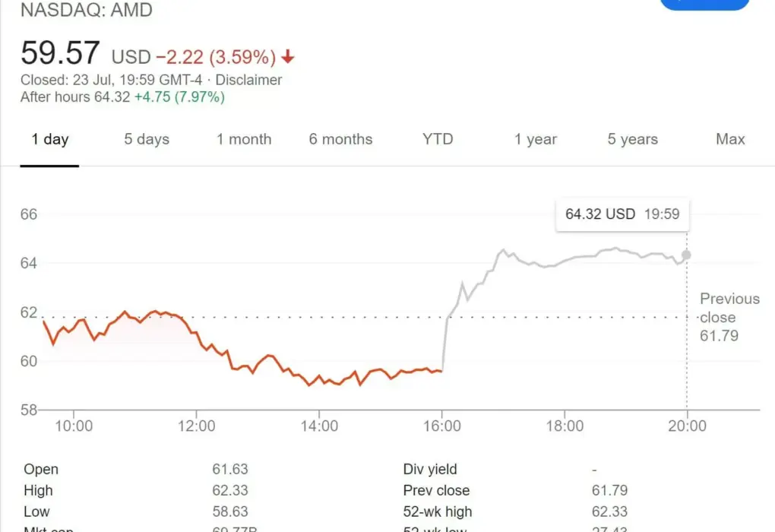Click the 64.32 USD chart tooltip
775x532 pixels.
click(622, 214)
